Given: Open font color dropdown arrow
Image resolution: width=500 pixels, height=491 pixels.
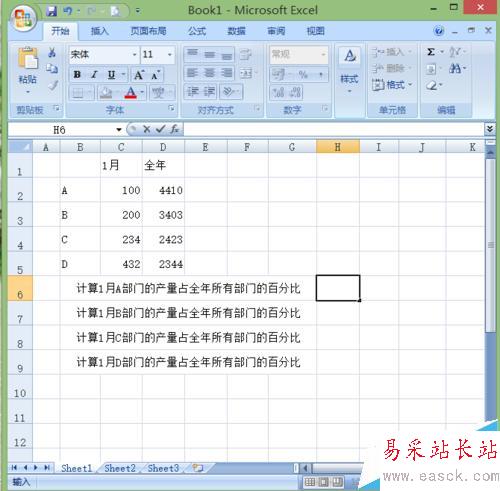Looking at the screenshot, I should pyautogui.click(x=142, y=92).
